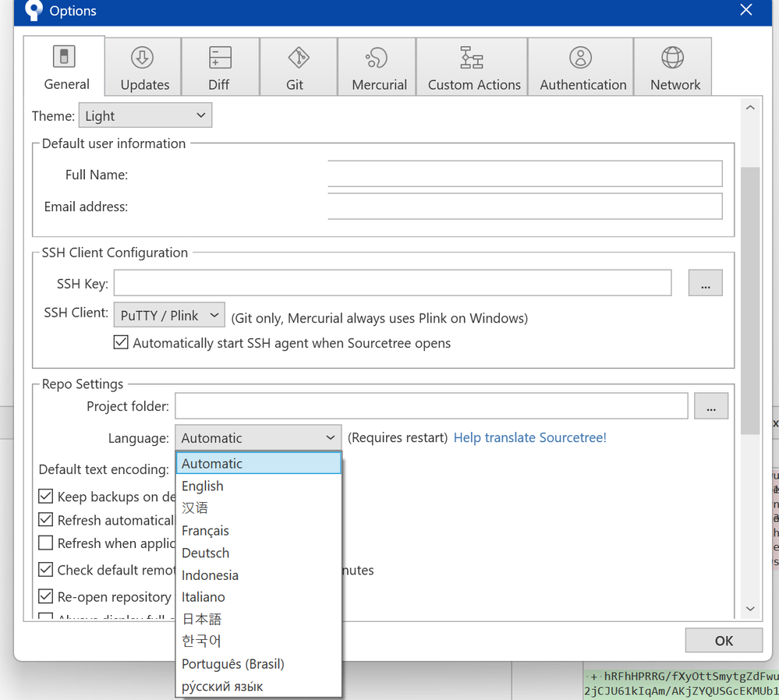Select русский язык in the language list
Viewport: 779px width, 700px height.
coord(258,686)
